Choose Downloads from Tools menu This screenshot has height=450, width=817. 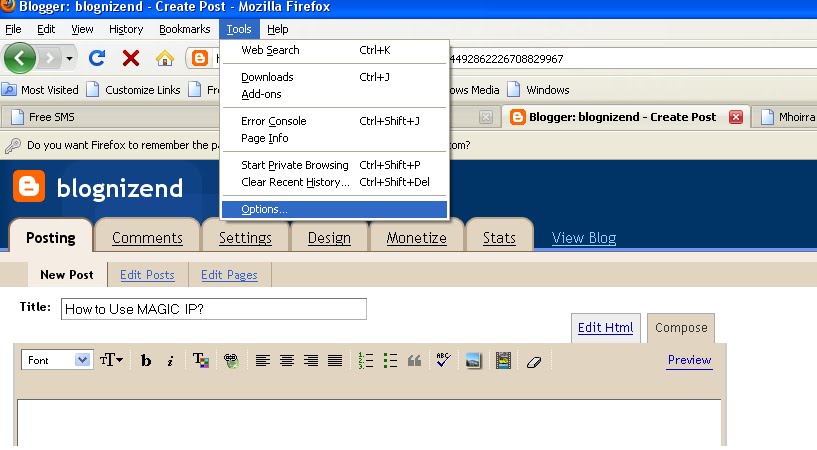[x=334, y=77]
